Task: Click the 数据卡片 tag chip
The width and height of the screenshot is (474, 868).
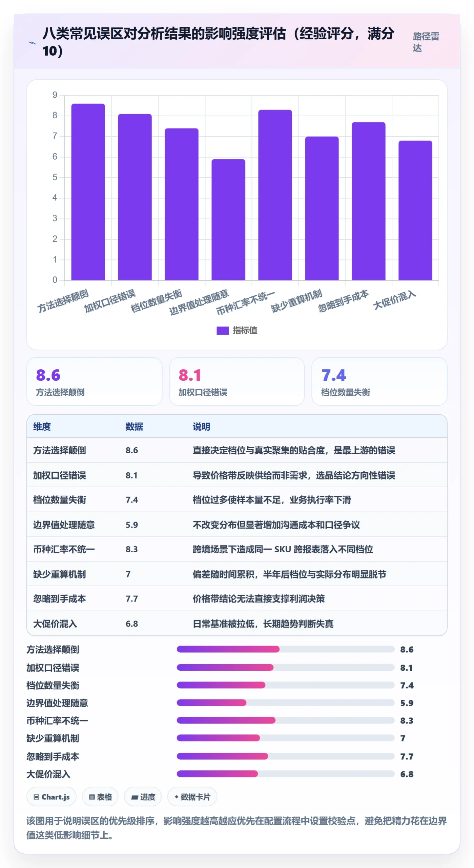Action: tap(192, 797)
